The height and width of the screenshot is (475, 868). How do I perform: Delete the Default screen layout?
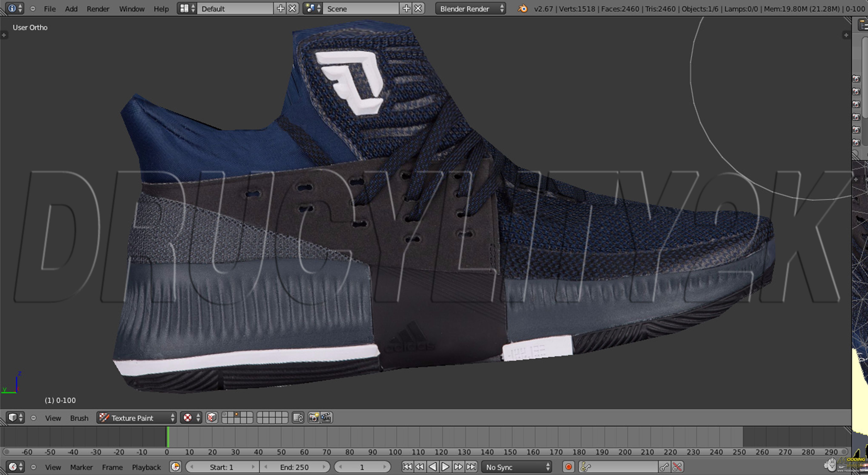(x=293, y=9)
